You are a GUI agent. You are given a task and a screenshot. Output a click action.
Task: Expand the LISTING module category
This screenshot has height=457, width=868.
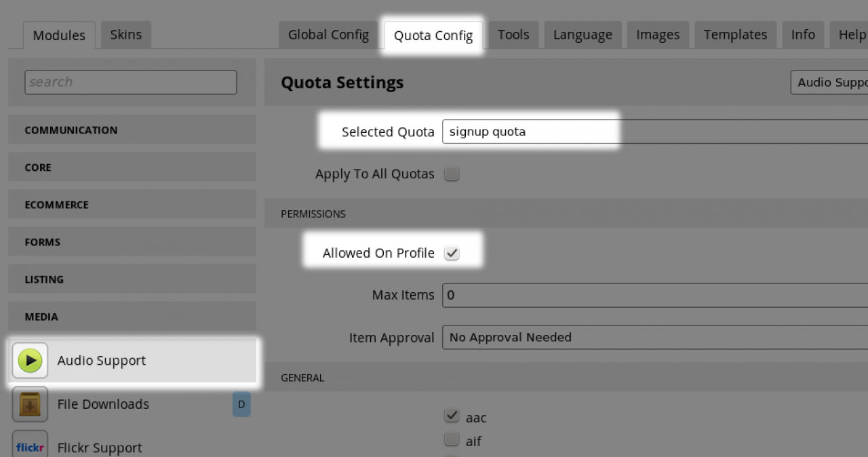(x=132, y=279)
